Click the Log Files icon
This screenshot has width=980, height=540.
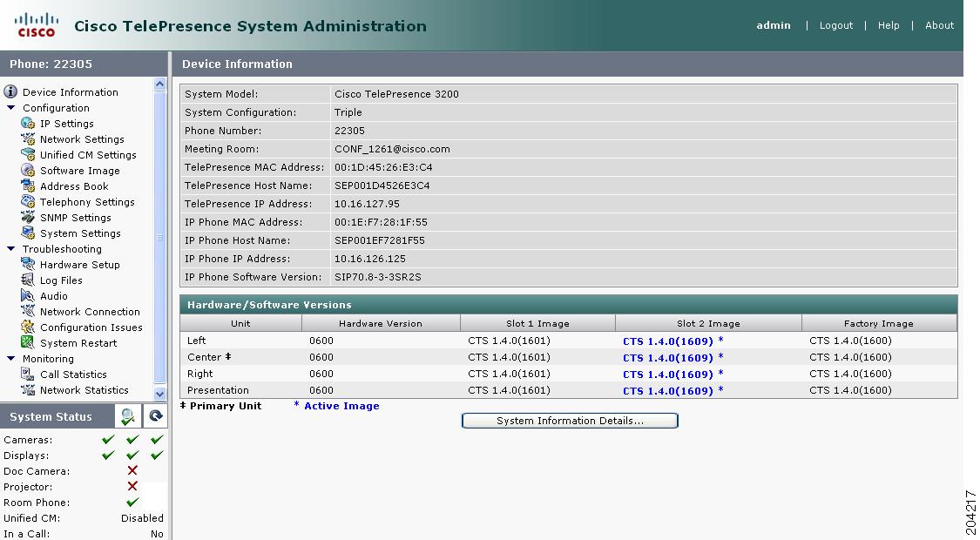28,280
